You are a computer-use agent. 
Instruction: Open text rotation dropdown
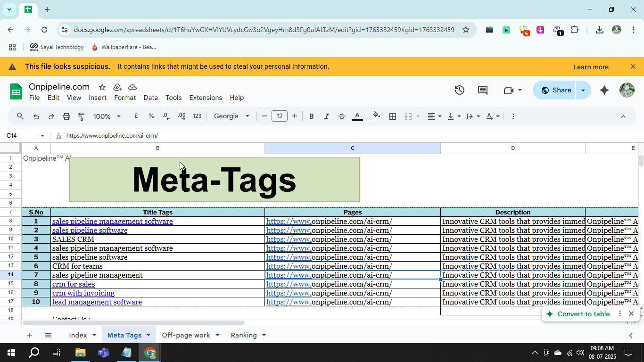click(x=493, y=116)
